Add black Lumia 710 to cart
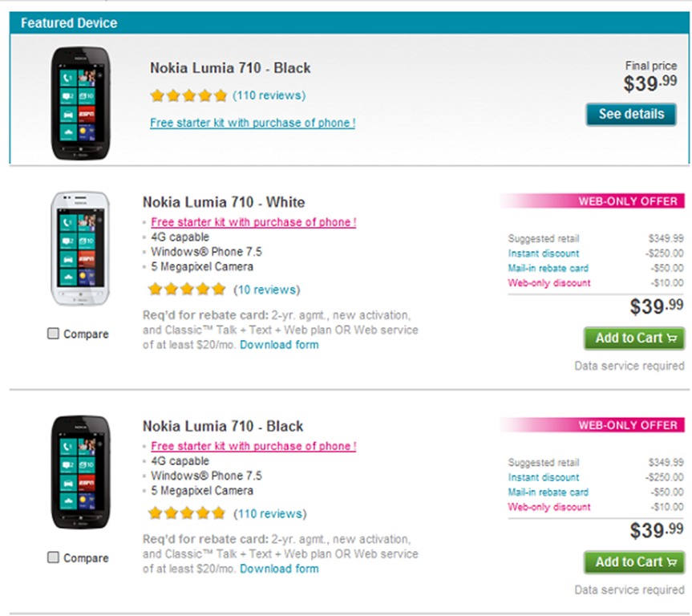 click(633, 562)
